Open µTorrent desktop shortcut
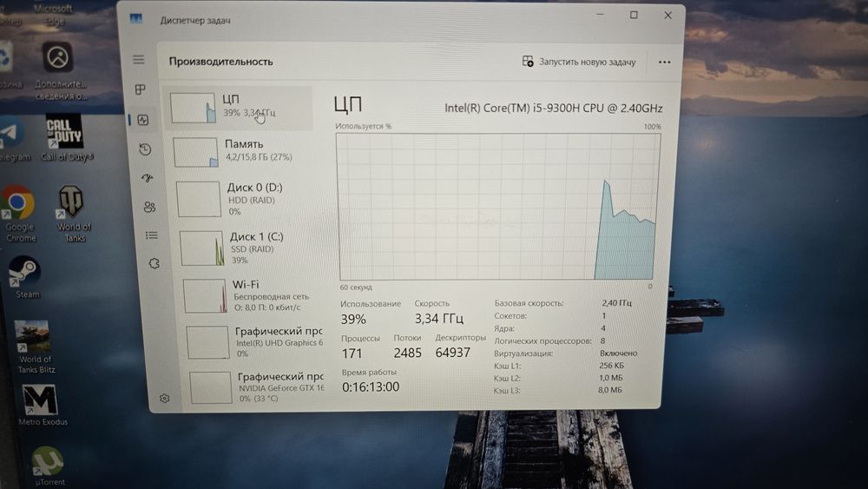The width and height of the screenshot is (868, 489). point(48,466)
